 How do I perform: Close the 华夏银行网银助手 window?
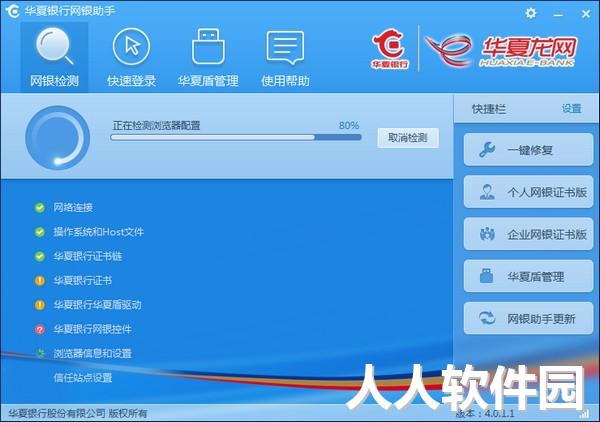coord(586,14)
